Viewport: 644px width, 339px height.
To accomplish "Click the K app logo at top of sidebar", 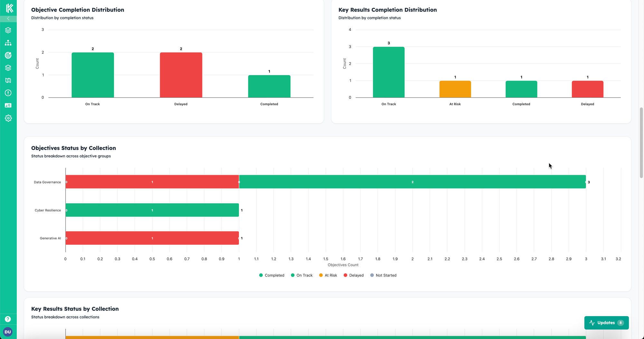I will 8,8.
